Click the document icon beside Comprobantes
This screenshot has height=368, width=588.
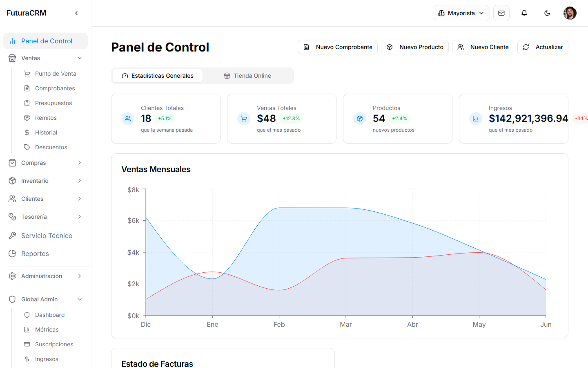click(27, 88)
